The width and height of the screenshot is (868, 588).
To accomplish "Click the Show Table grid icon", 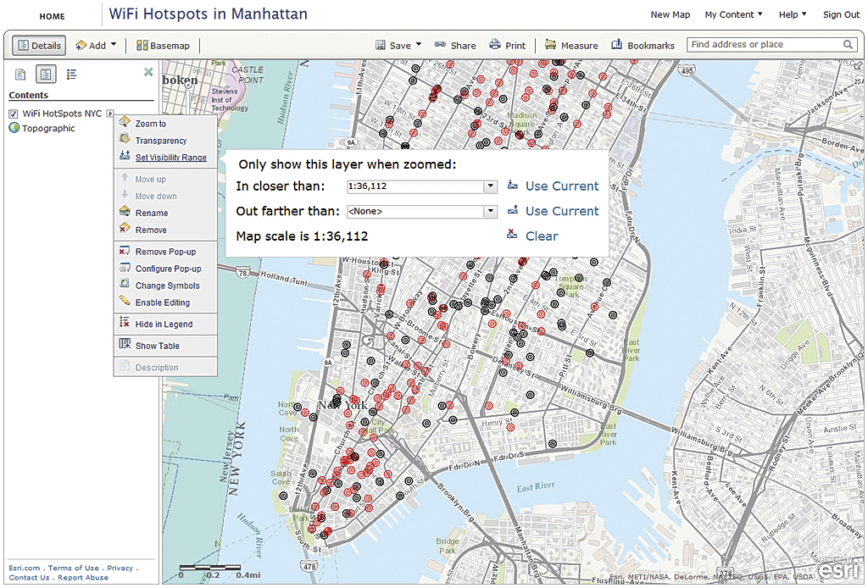I will [x=125, y=344].
